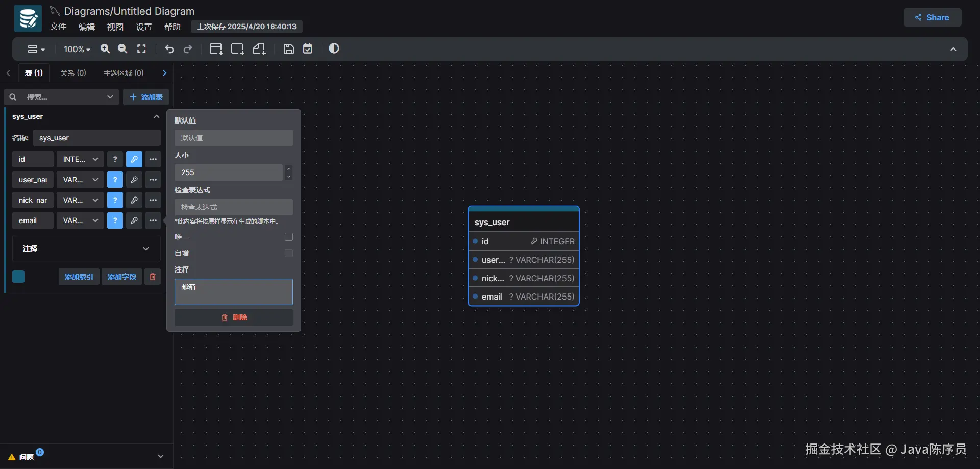The width and height of the screenshot is (980, 469).
Task: Click the Share button
Action: [x=932, y=17]
